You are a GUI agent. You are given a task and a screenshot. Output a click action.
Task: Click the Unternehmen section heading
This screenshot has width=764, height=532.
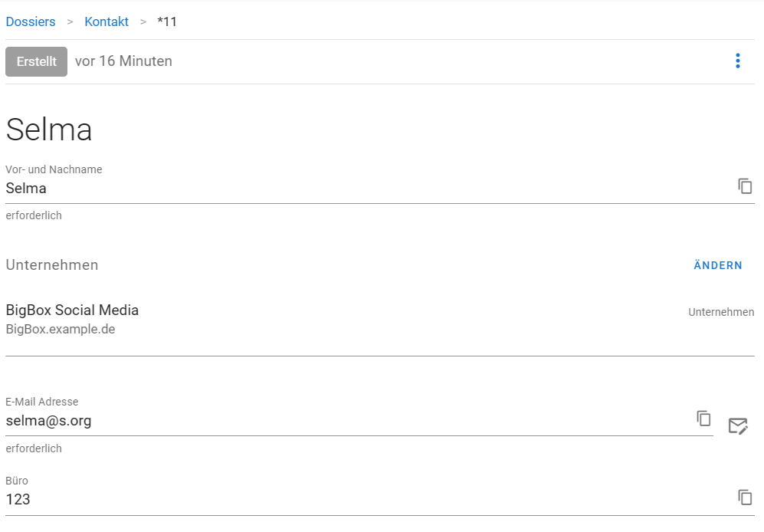click(52, 264)
